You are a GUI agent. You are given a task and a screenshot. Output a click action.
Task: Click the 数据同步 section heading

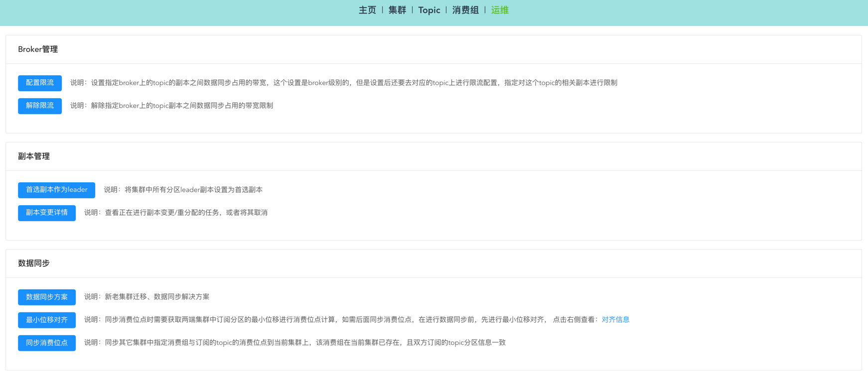(34, 263)
